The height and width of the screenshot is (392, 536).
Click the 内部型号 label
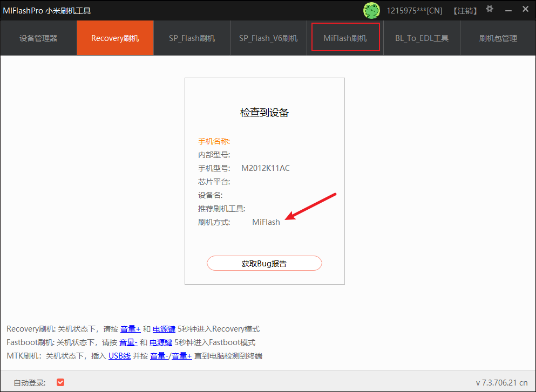pos(214,155)
